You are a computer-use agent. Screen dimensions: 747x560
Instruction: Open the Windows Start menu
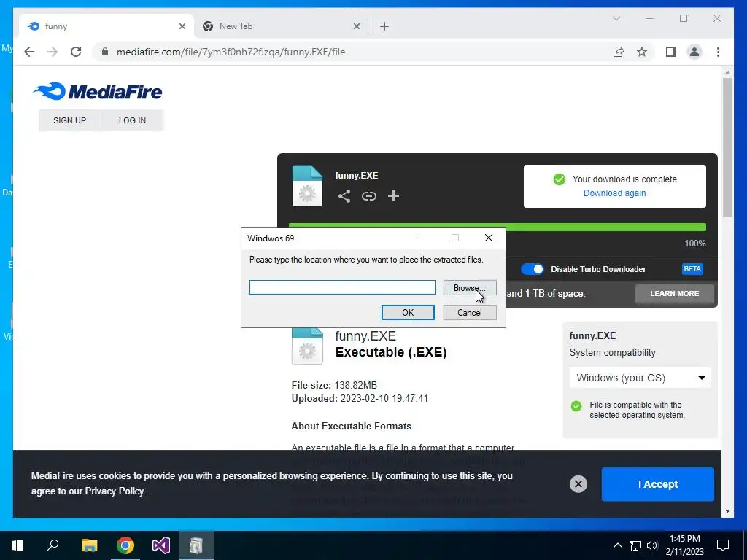(18, 545)
